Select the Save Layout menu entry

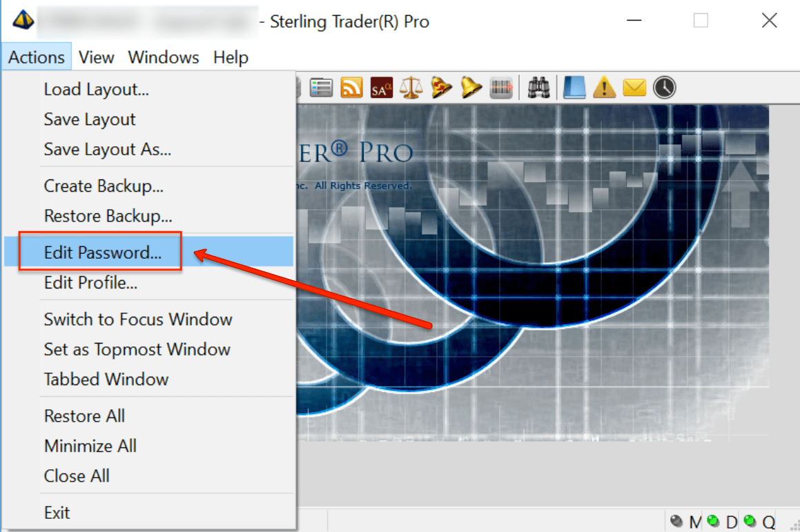149,119
